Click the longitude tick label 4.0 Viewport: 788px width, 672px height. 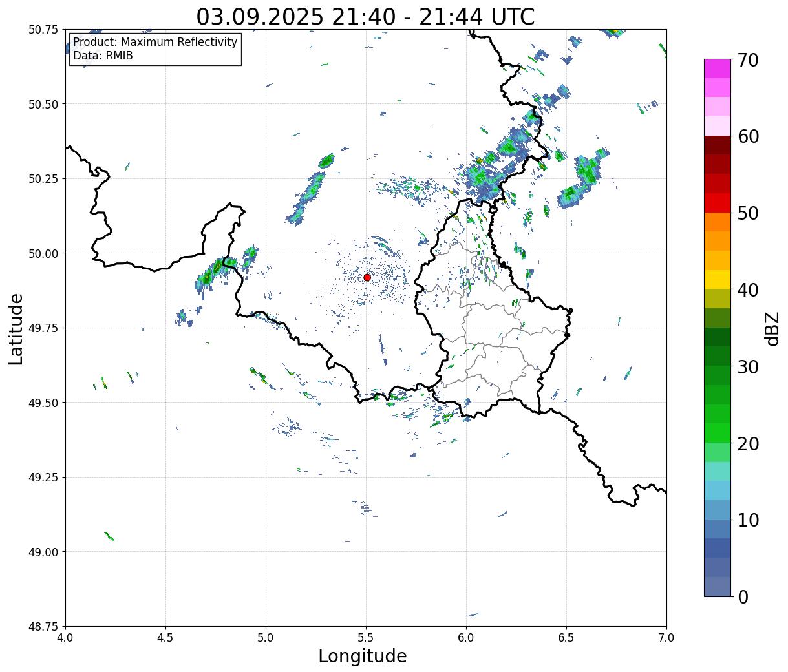(65, 638)
